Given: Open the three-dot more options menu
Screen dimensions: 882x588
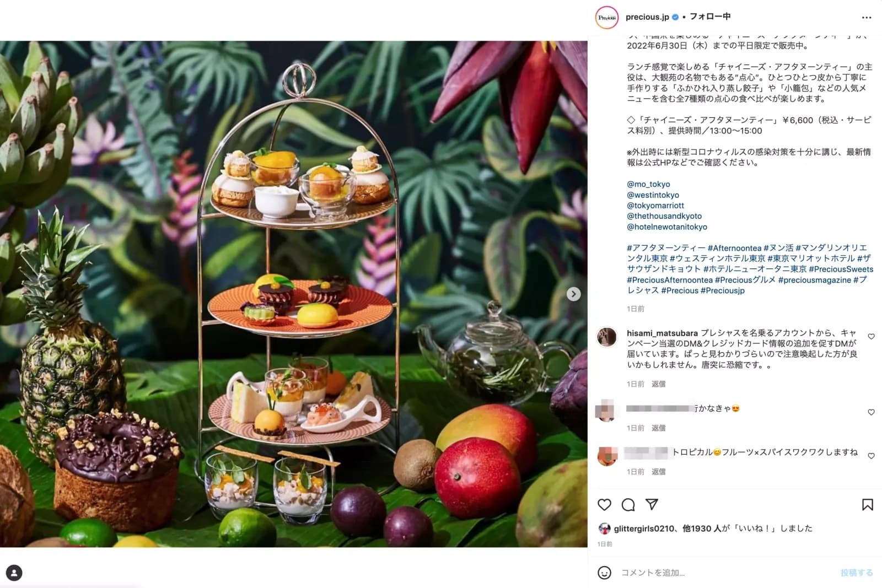Looking at the screenshot, I should (867, 18).
